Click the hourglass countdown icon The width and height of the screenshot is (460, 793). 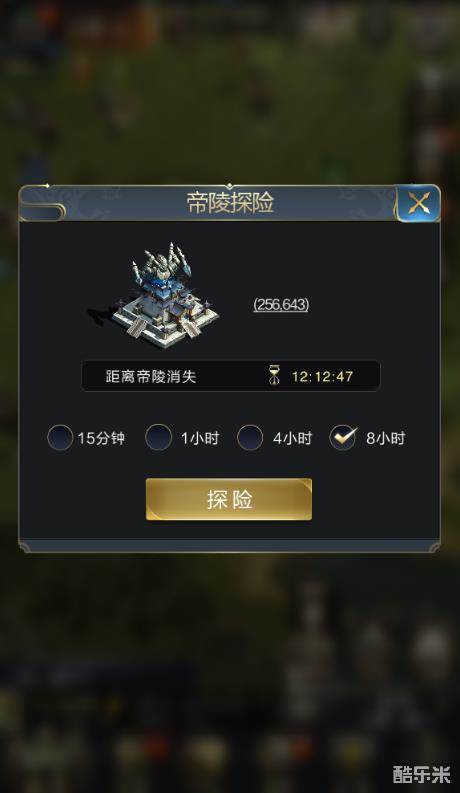point(273,376)
